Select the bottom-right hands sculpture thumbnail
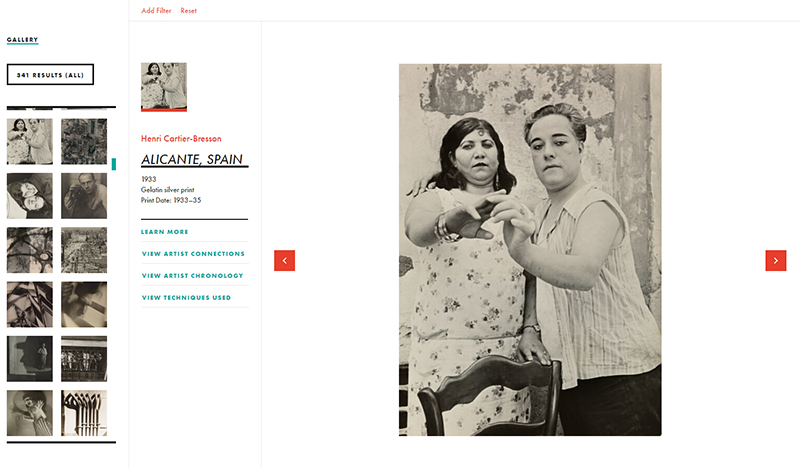Screen dimensions: 800x469 [x=84, y=413]
